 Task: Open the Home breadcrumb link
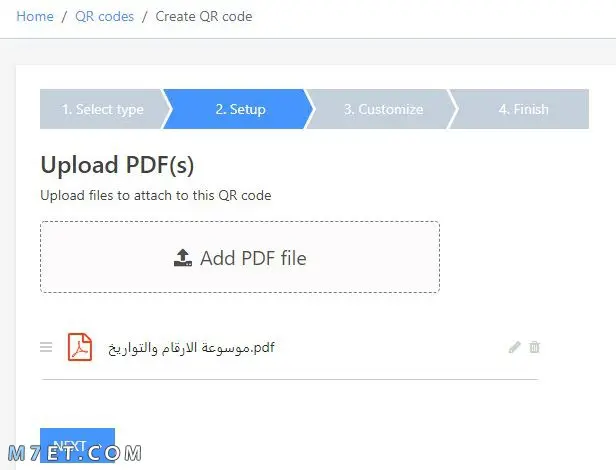(35, 16)
